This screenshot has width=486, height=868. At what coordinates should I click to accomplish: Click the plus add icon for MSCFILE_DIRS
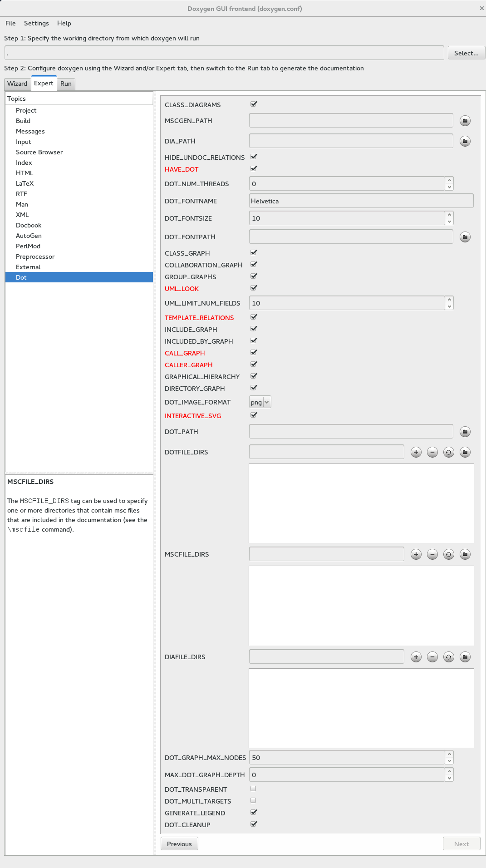point(416,554)
